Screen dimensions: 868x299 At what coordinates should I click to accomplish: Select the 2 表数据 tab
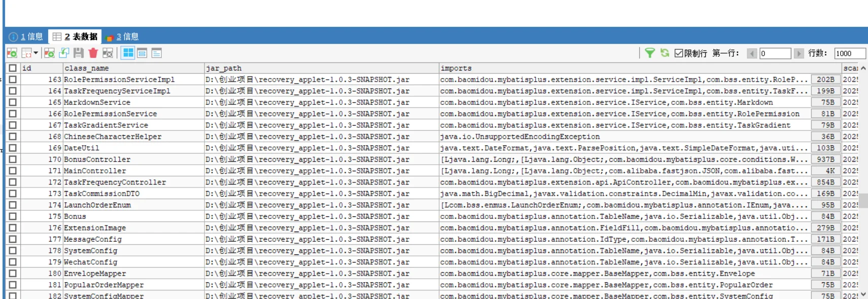[x=75, y=36]
